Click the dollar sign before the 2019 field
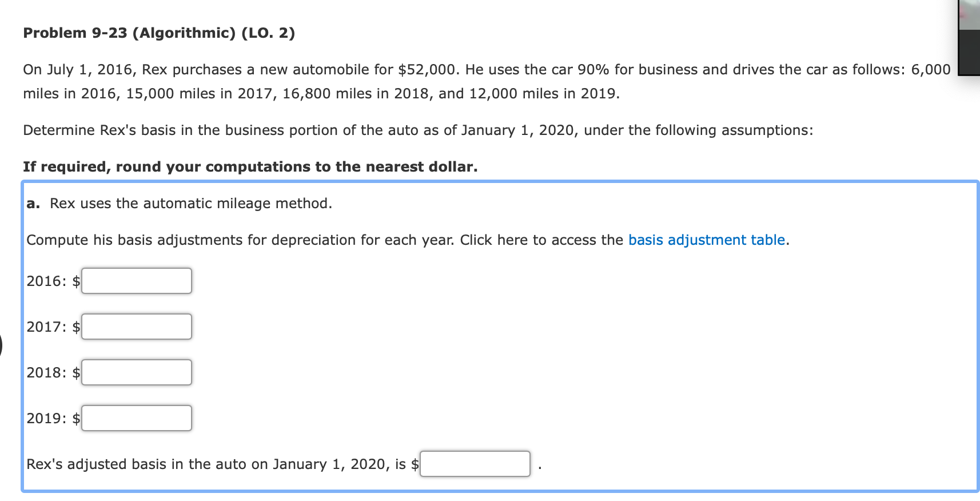Screen dimensions: 980x501 76,419
